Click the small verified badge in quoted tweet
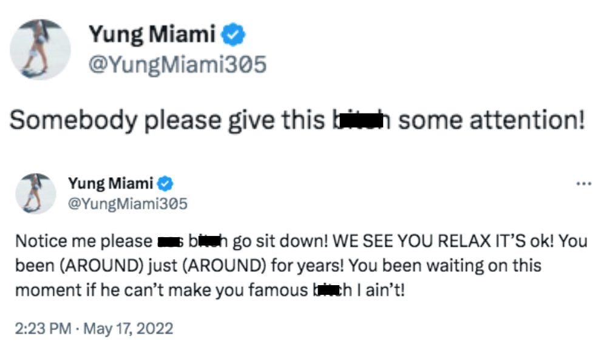Image resolution: width=607 pixels, height=364 pixels. [167, 183]
